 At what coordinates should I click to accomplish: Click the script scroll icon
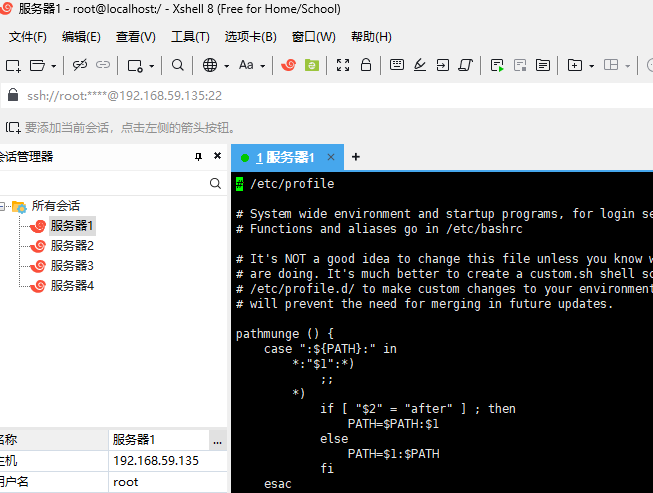[466, 65]
